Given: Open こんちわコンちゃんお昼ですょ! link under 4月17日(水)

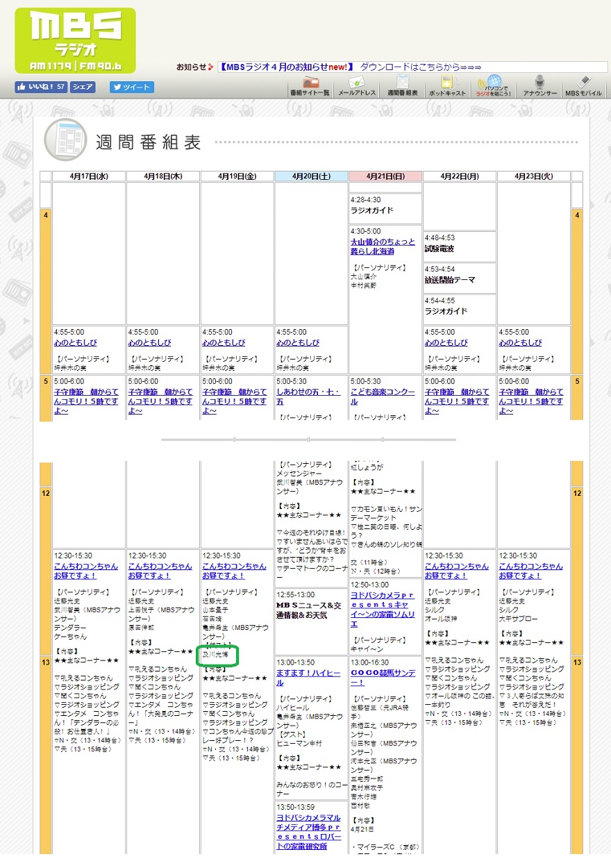Looking at the screenshot, I should (86, 571).
